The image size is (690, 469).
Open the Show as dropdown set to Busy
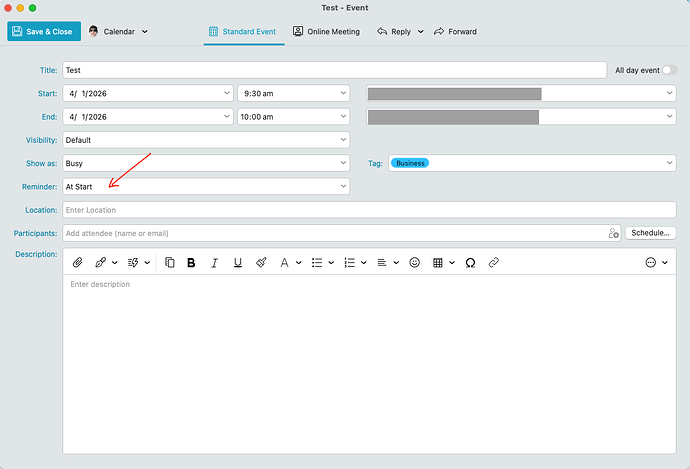click(205, 163)
